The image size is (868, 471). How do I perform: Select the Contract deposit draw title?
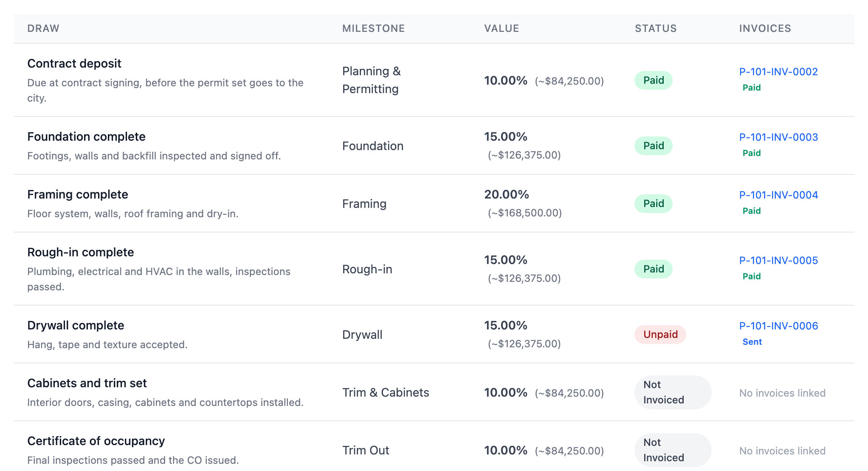74,63
